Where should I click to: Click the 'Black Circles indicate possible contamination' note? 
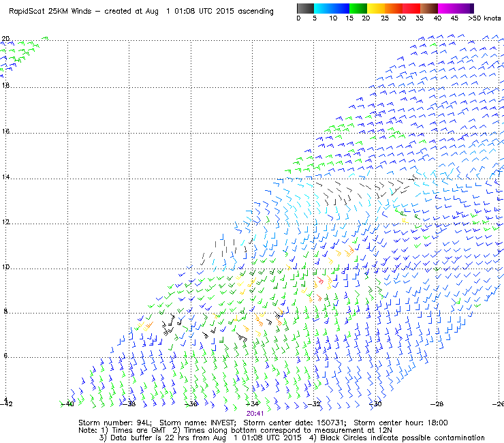point(403,438)
